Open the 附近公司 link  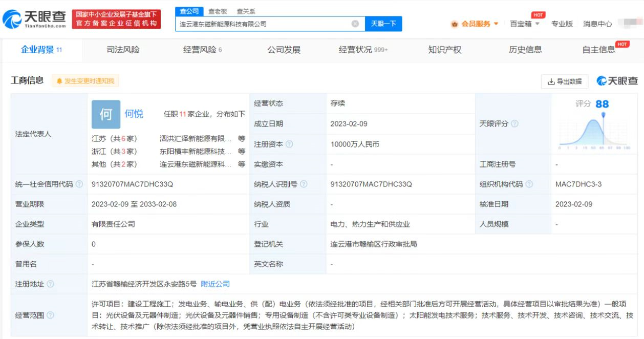[x=215, y=284]
